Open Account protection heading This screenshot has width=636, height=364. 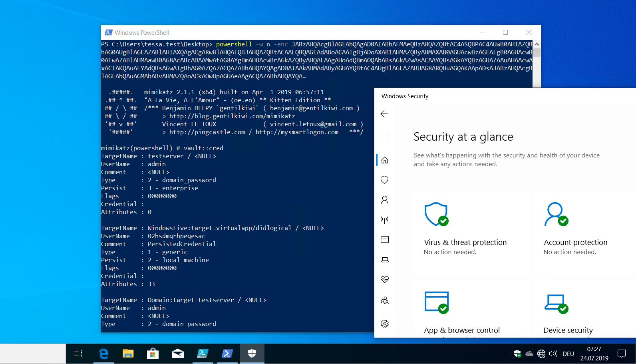(x=576, y=243)
